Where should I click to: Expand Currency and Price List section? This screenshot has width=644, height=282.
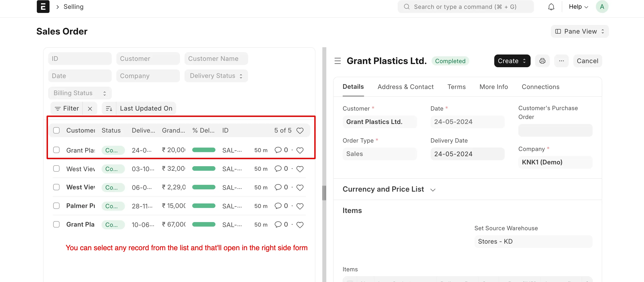[389, 189]
